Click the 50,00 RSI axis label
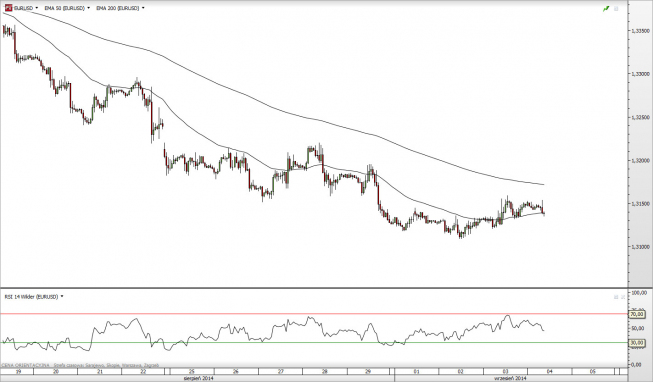Screen dimensions: 653x382 point(638,329)
